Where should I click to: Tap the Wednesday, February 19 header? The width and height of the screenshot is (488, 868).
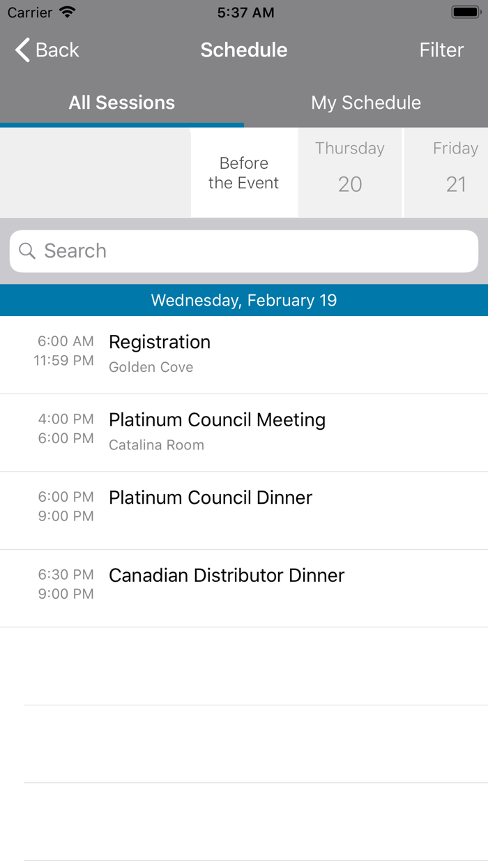coord(244,300)
